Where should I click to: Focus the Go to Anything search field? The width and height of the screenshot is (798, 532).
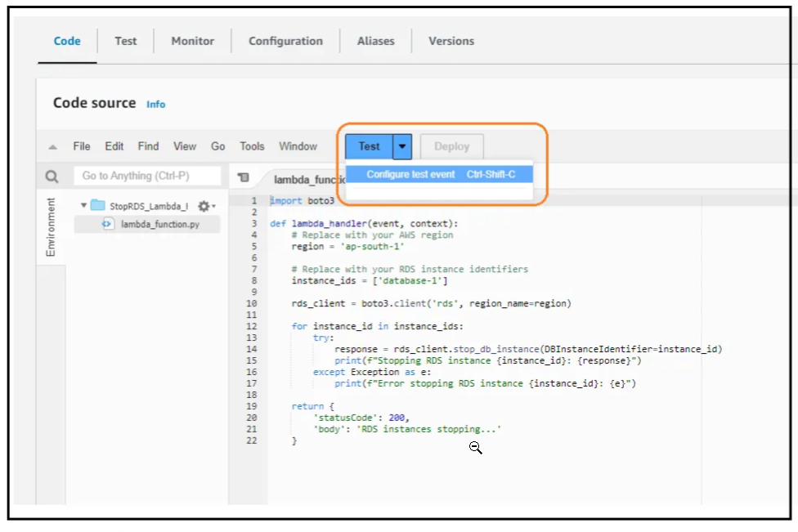pyautogui.click(x=148, y=176)
